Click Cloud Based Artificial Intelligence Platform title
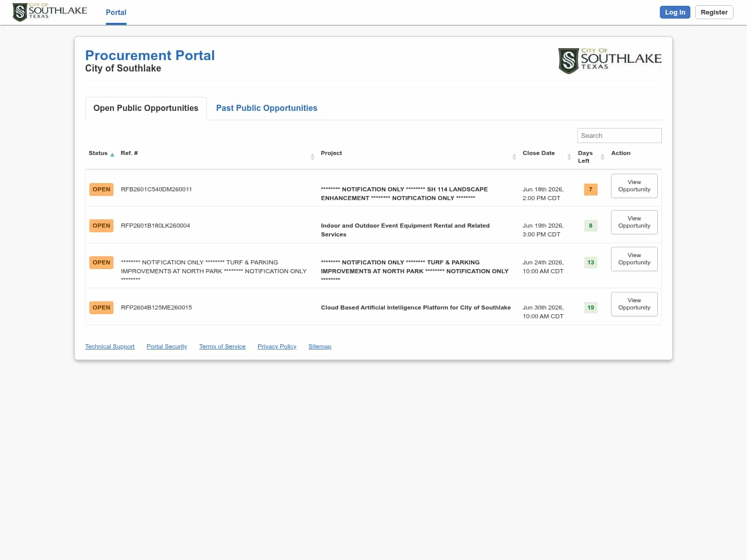The image size is (747, 560). point(416,307)
